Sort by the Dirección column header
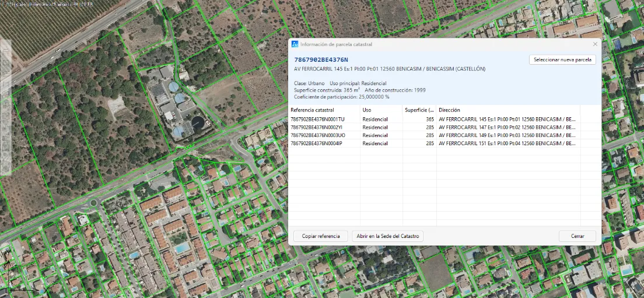This screenshot has width=644, height=298. [x=508, y=110]
